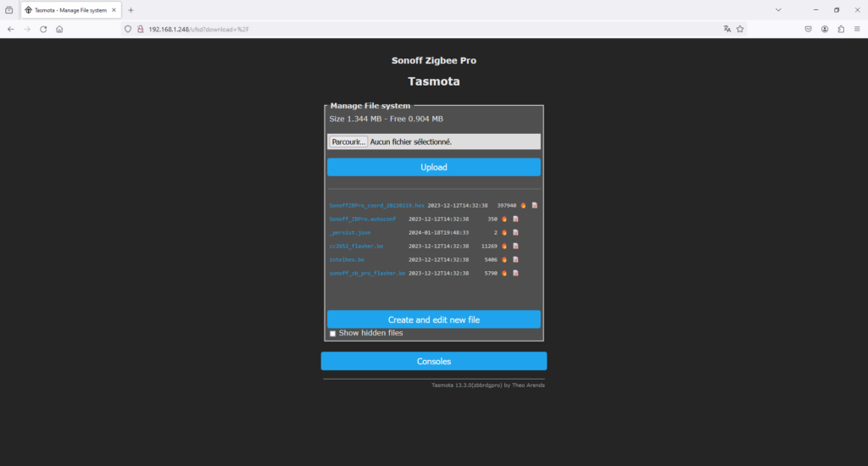
Task: Delete intelhex.be using its flame icon
Action: pos(504,259)
